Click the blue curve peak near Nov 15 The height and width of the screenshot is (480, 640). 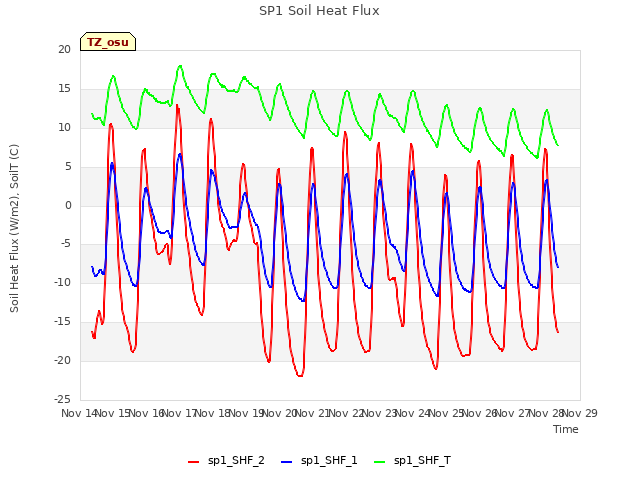click(x=112, y=163)
